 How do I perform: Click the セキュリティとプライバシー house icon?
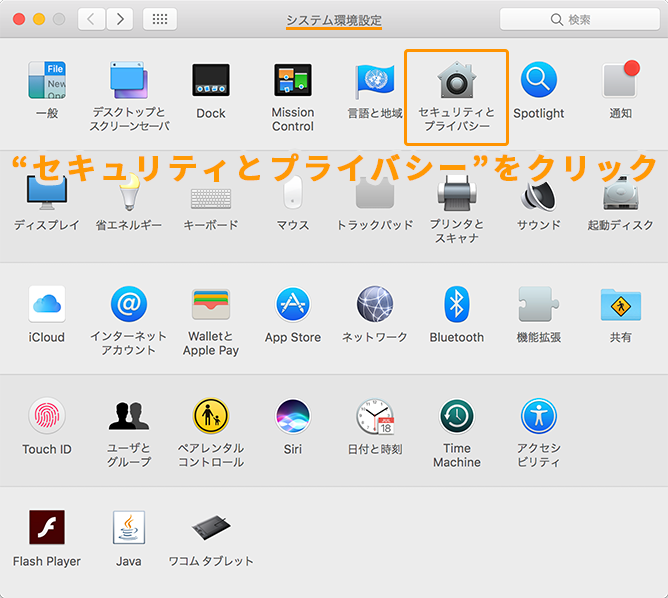point(456,80)
